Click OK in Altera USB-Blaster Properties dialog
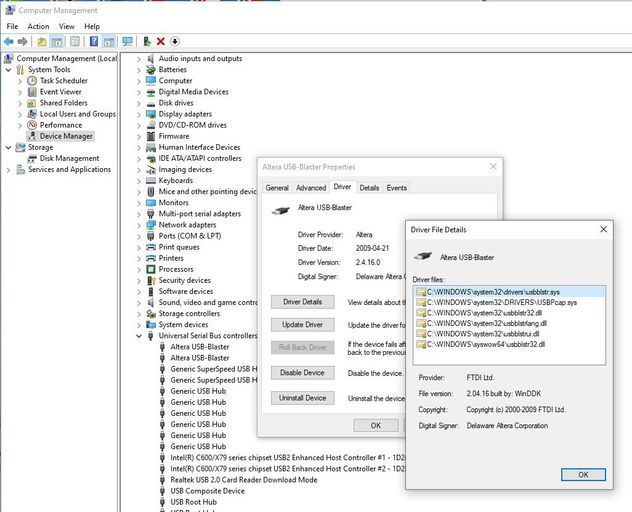 pos(376,425)
